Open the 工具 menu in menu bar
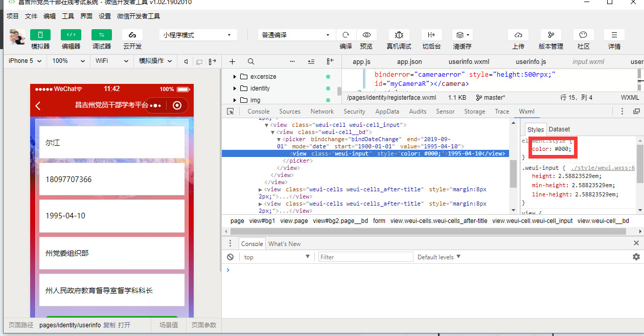Screen dimensions: 644x336 [68, 16]
